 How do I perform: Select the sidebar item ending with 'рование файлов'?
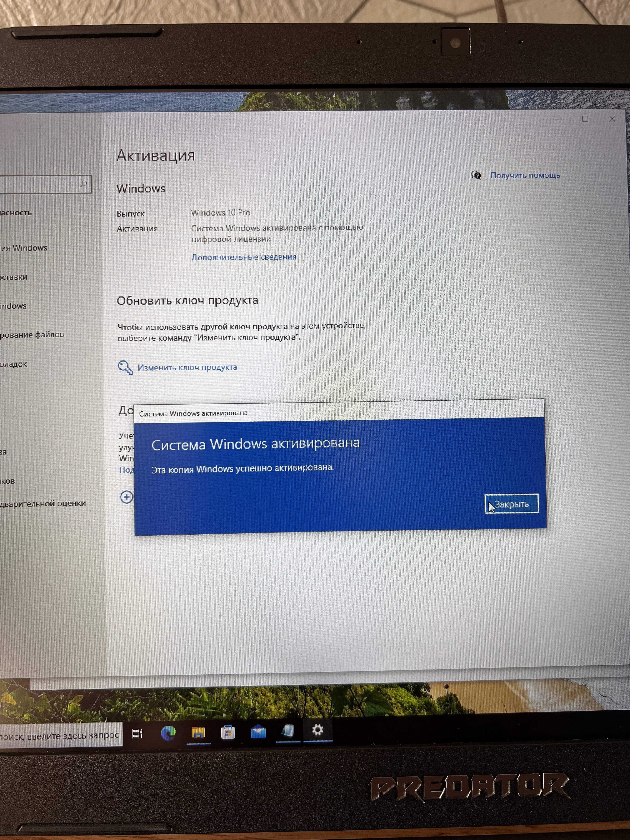pyautogui.click(x=32, y=335)
